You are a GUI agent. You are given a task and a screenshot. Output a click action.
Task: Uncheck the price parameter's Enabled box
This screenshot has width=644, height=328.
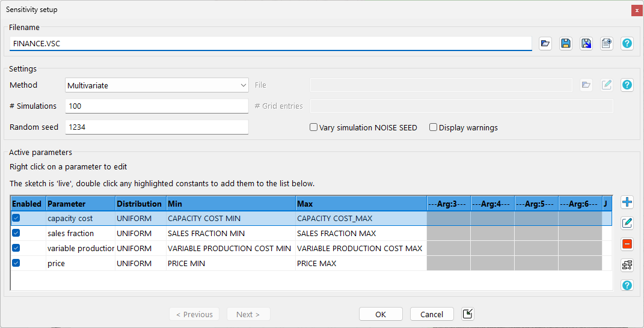16,263
